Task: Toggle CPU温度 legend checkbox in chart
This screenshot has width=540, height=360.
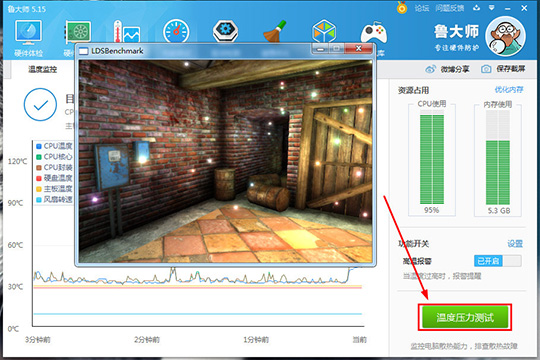Action: tap(39, 146)
